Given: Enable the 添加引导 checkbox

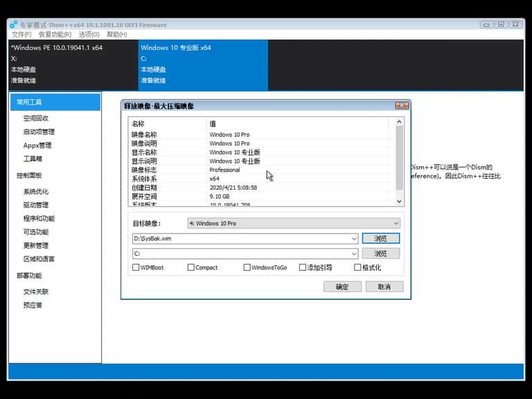Looking at the screenshot, I should 303,267.
